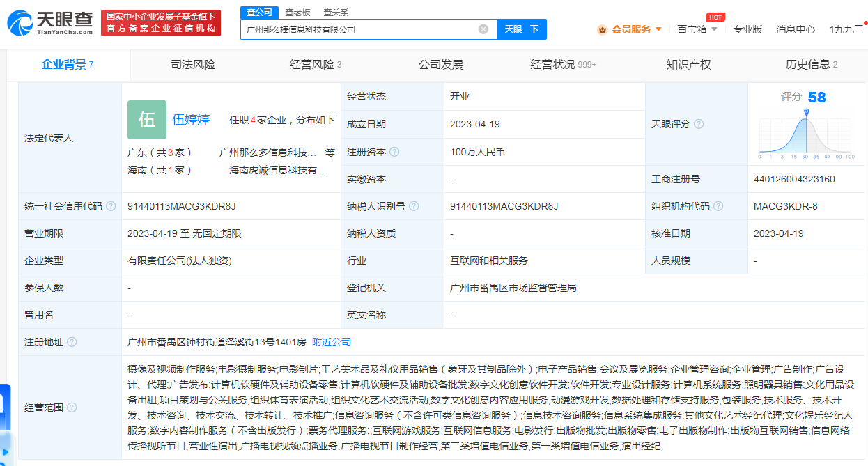Select the 伍 avatar of legal representative
Image resolution: width=868 pixels, height=466 pixels.
coord(147,120)
